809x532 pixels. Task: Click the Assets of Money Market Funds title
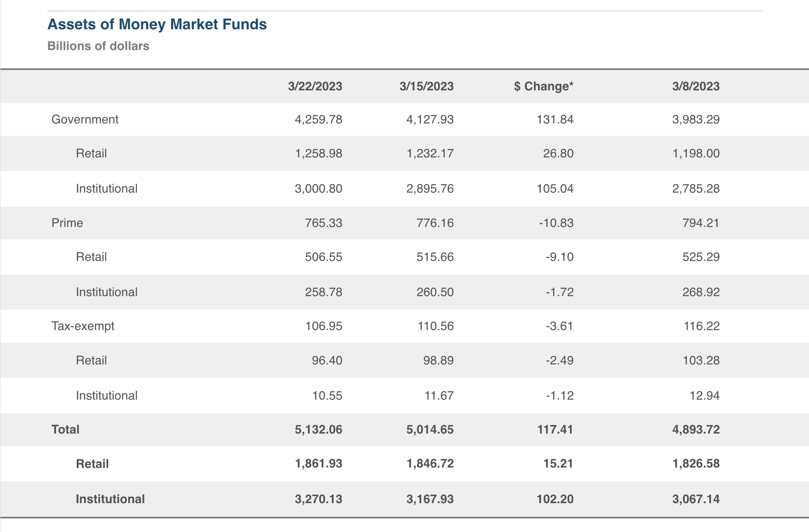point(157,25)
